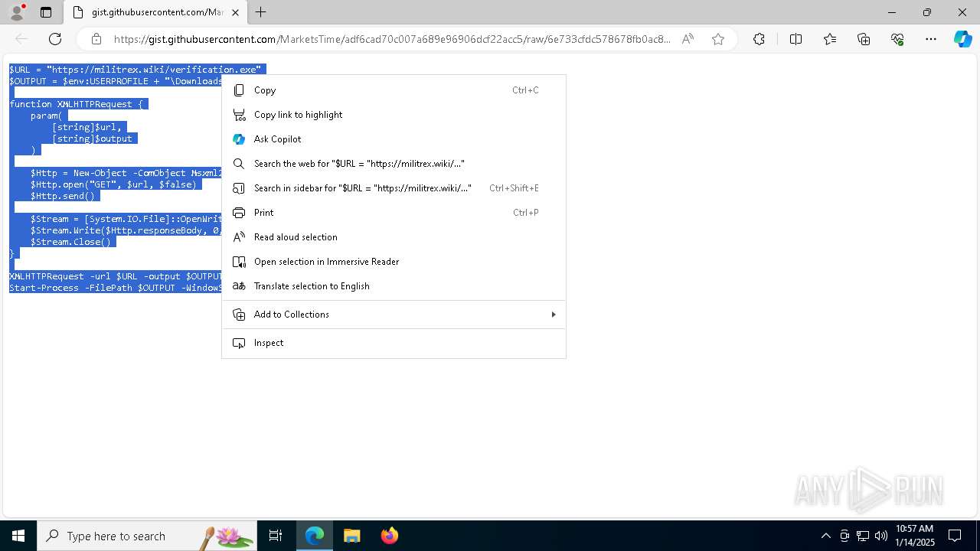Click Microsoft Edge taskbar icon

(315, 536)
